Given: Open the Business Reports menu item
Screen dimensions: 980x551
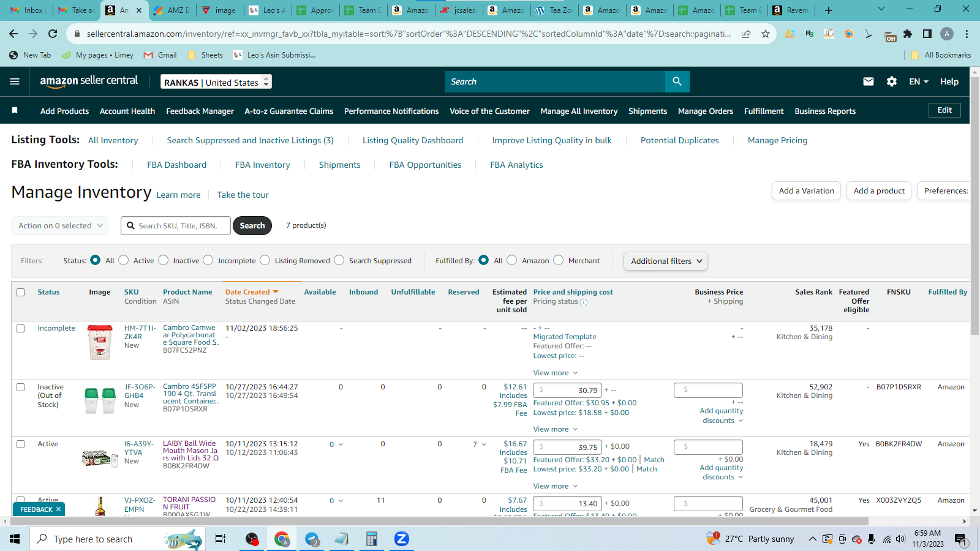Looking at the screenshot, I should (x=825, y=111).
